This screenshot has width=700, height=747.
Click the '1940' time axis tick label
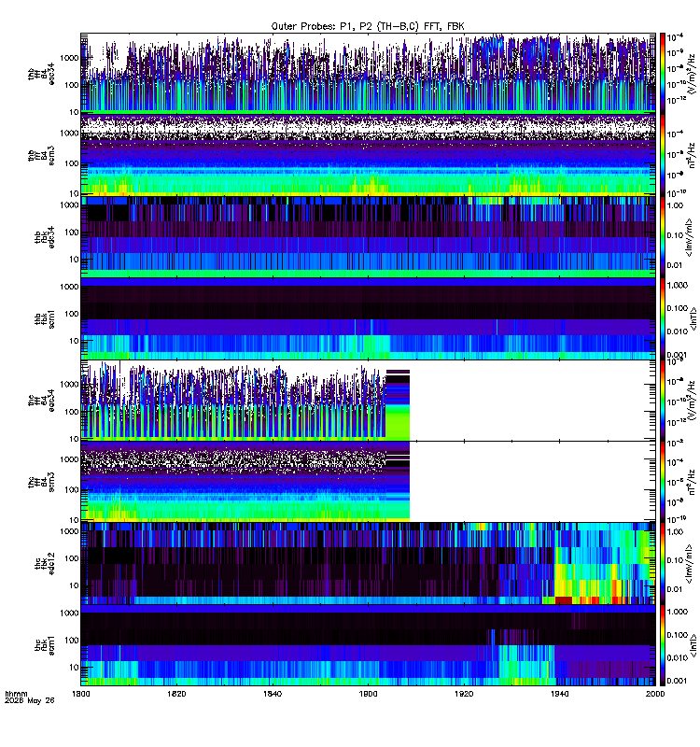coord(559,694)
